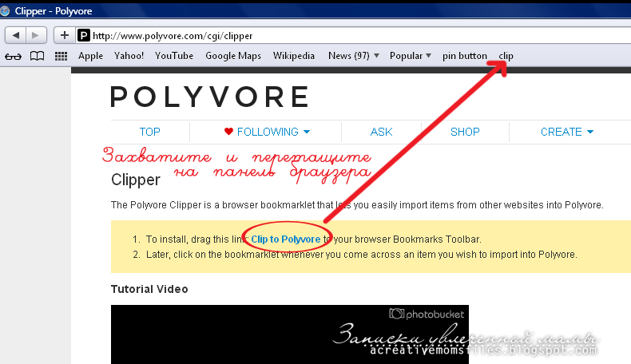The height and width of the screenshot is (364, 631).
Task: Click the red heart next to FOLLOWING
Action: tap(228, 131)
